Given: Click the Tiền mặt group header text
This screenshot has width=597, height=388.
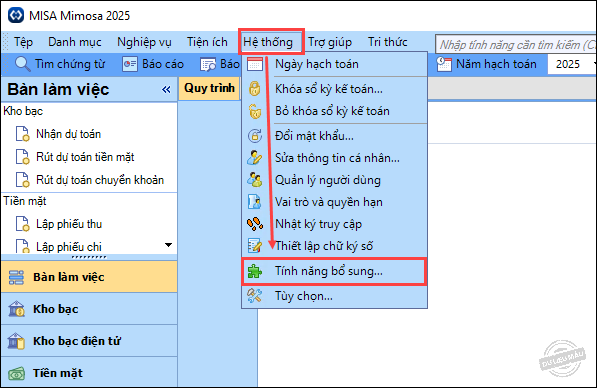Looking at the screenshot, I should point(25,201).
